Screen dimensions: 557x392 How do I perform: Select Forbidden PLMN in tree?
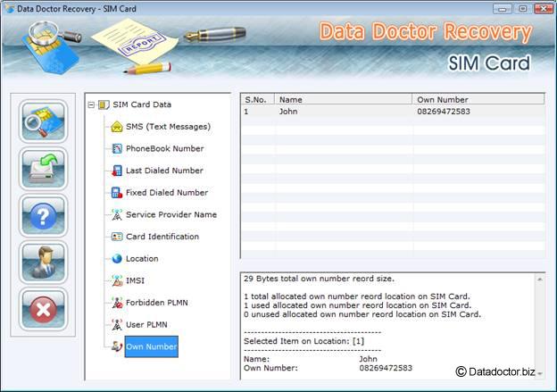[x=157, y=303]
